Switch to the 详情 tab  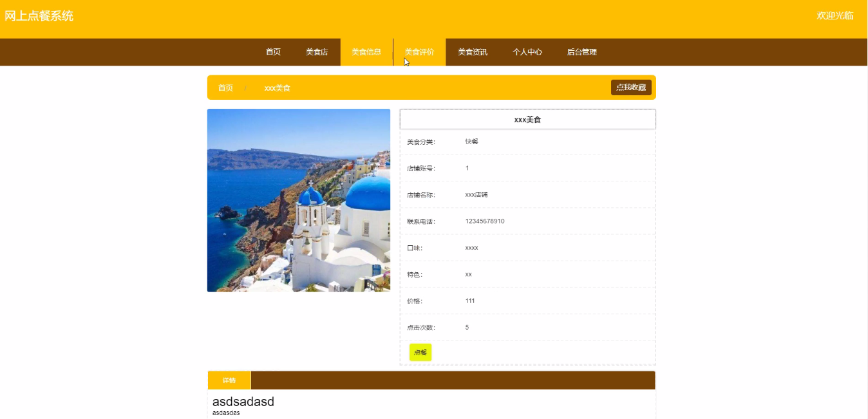pyautogui.click(x=229, y=380)
